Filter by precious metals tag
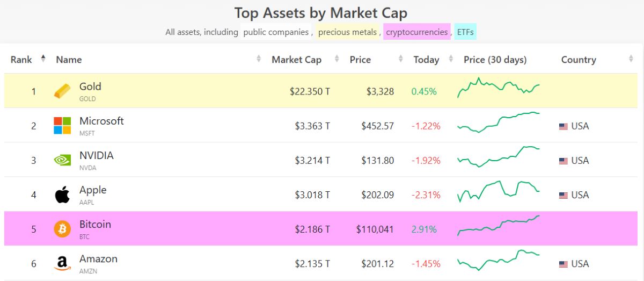This screenshot has width=644, height=281. 348,32
